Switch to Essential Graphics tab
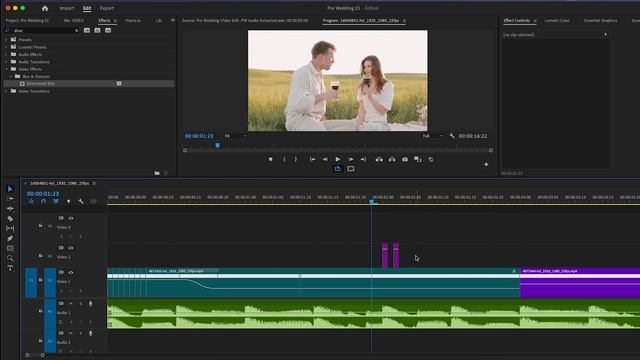This screenshot has height=360, width=640. 600,20
